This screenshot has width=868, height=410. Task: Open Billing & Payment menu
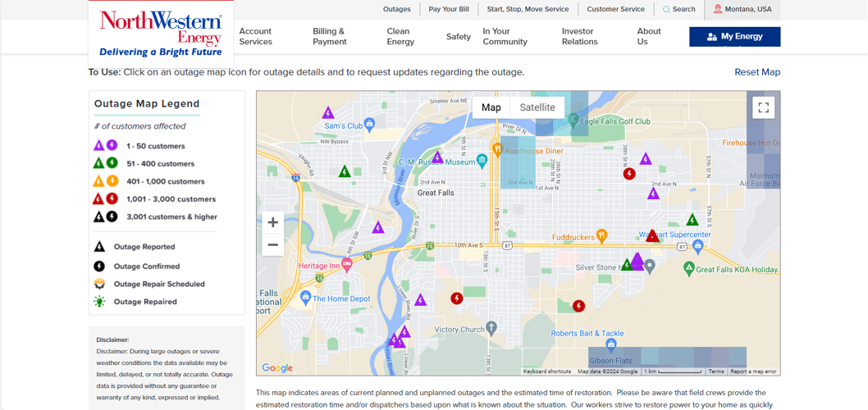click(330, 37)
